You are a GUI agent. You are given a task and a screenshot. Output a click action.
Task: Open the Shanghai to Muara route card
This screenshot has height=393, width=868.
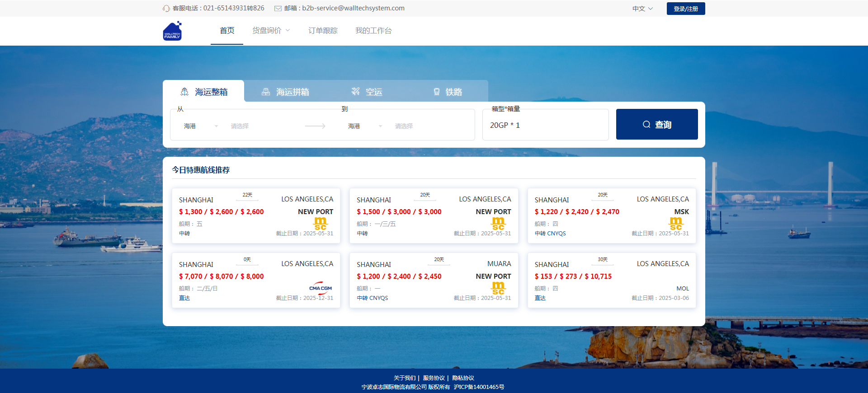click(x=434, y=280)
